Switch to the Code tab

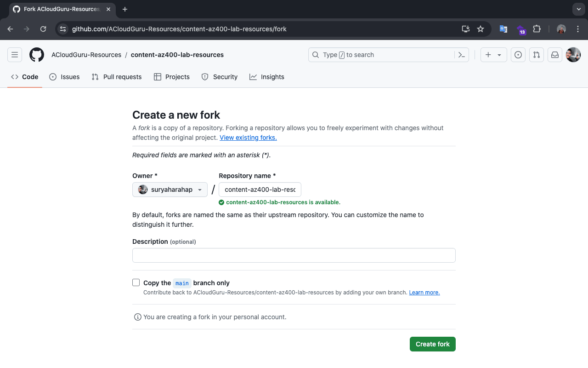click(25, 77)
